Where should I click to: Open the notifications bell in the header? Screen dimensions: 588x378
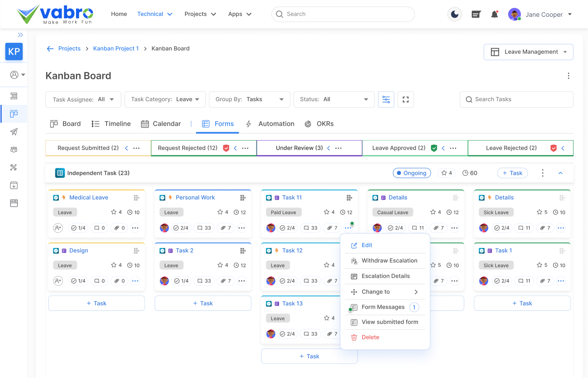[x=494, y=14]
